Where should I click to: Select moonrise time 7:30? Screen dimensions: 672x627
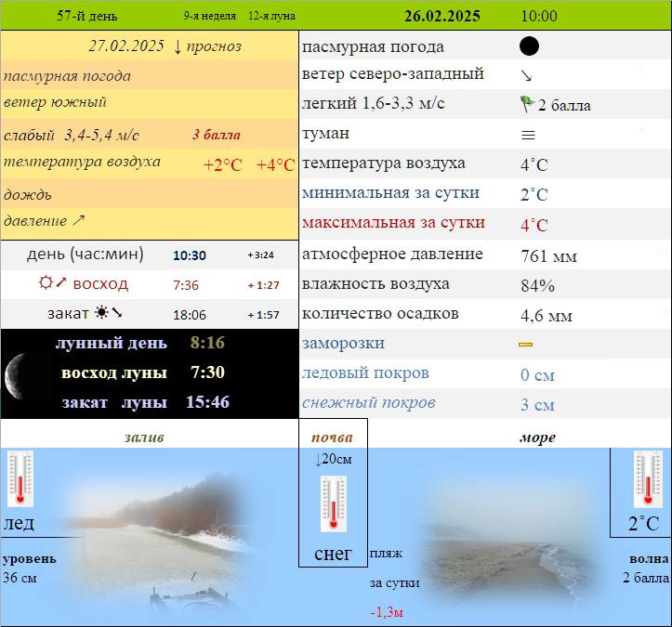(207, 372)
